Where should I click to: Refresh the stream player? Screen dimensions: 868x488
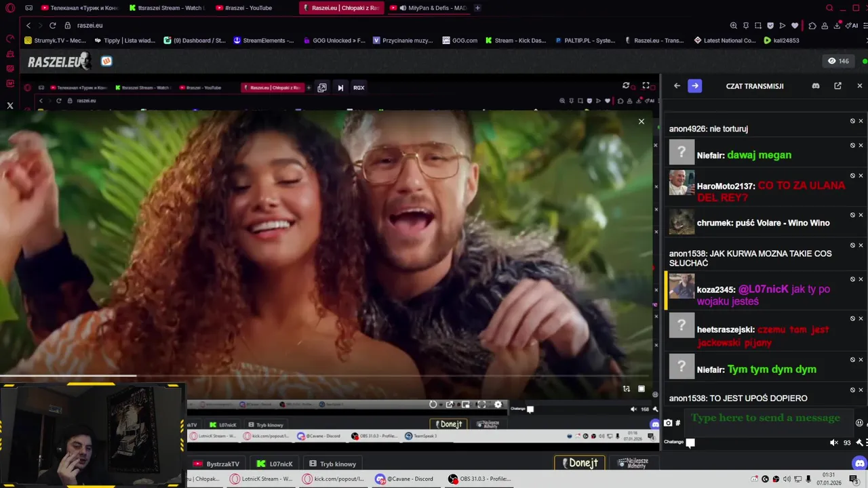[x=626, y=85]
